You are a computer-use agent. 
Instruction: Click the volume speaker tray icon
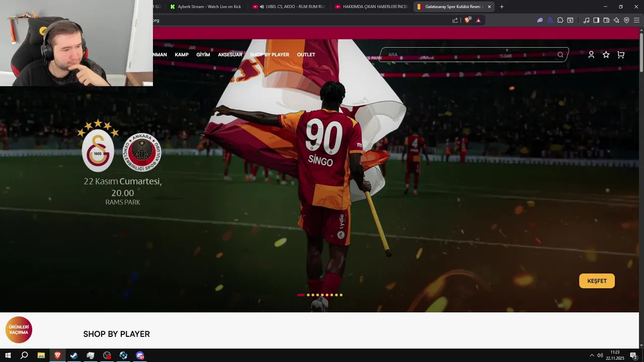click(x=600, y=355)
